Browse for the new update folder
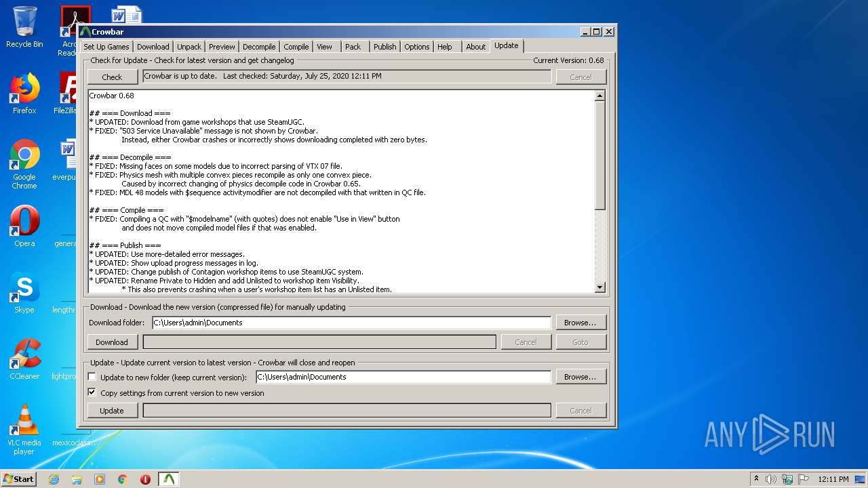Viewport: 868px width, 488px height. (x=580, y=377)
